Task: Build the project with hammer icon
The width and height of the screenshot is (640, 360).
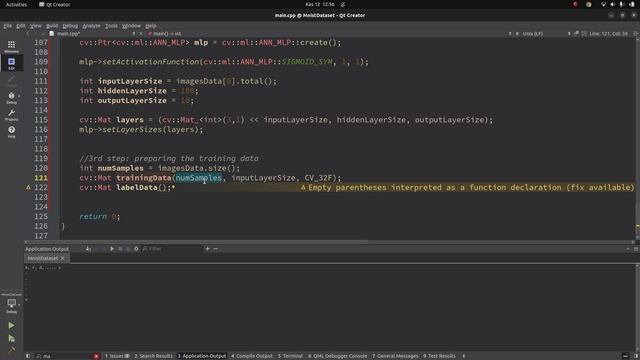Action: click(x=11, y=350)
